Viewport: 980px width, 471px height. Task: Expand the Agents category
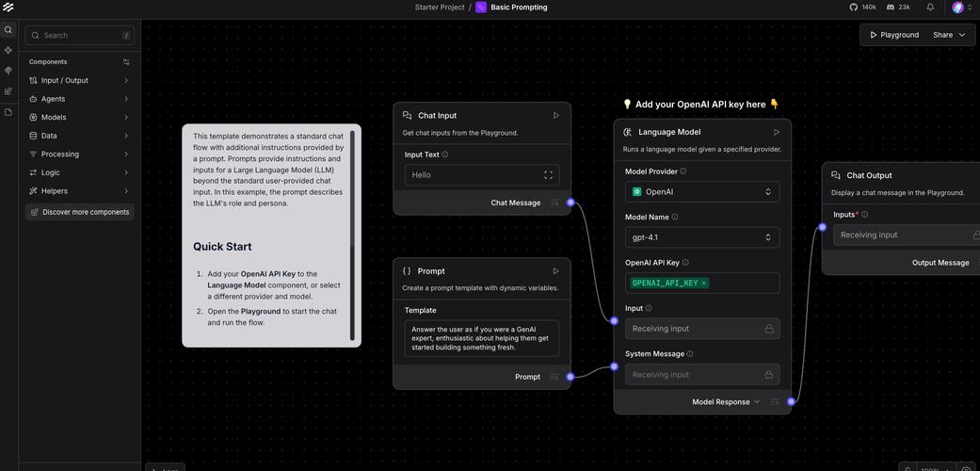pyautogui.click(x=79, y=99)
